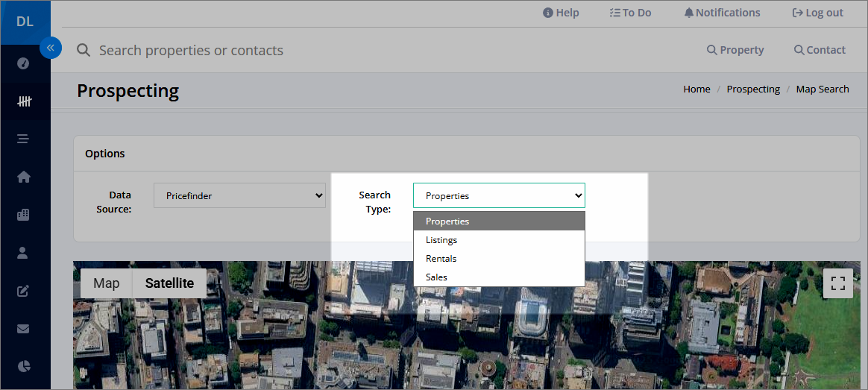Click Log out
Image resolution: width=868 pixels, height=390 pixels.
pos(817,13)
